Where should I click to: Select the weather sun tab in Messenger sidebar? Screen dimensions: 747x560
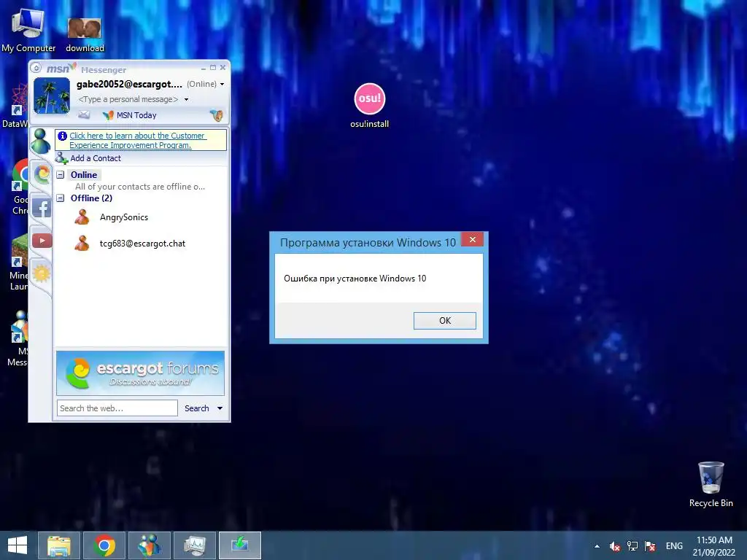(x=42, y=273)
